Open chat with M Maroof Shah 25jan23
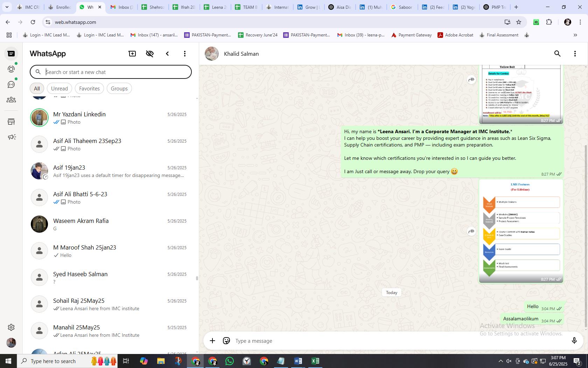Screen dimensions: 588x368 110,251
